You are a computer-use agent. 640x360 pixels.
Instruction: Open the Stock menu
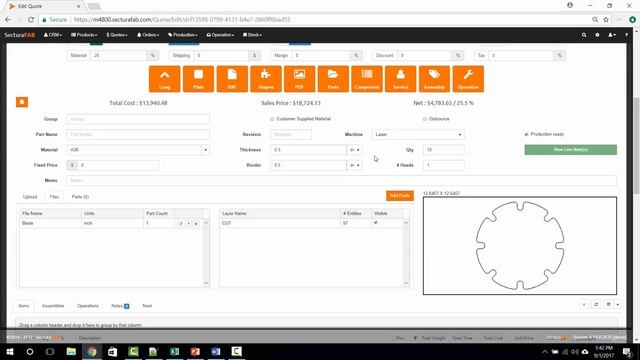pos(252,35)
